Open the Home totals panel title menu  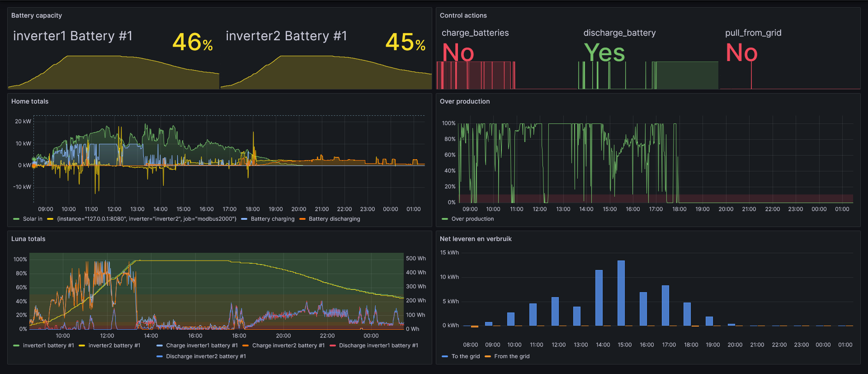click(30, 101)
